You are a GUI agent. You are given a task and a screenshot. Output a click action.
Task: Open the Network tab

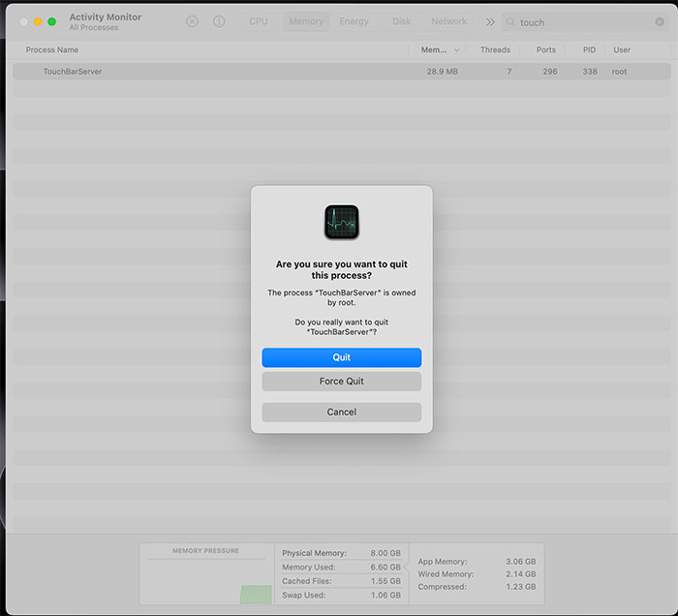coord(448,21)
